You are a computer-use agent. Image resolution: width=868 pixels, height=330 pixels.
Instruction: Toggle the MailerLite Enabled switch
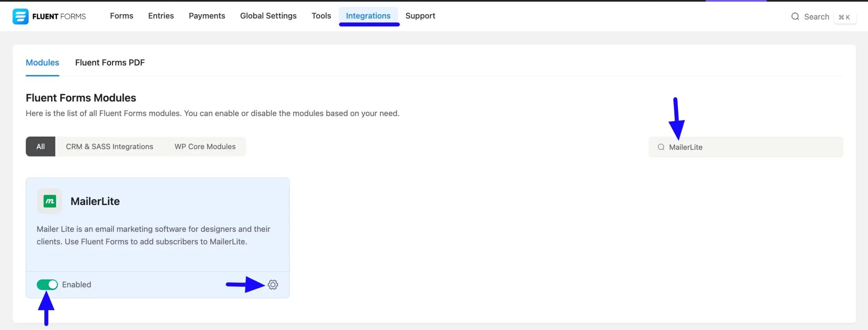pyautogui.click(x=47, y=285)
